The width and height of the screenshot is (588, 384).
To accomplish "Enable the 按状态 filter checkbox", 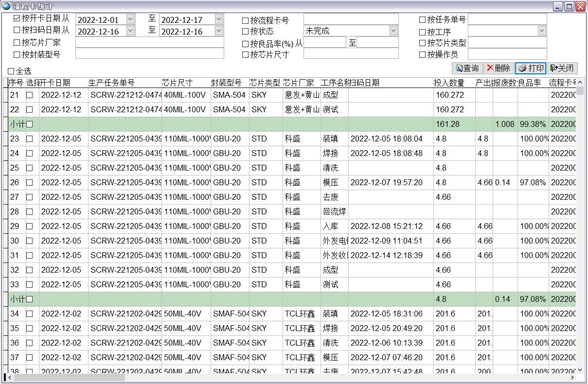I will 246,32.
